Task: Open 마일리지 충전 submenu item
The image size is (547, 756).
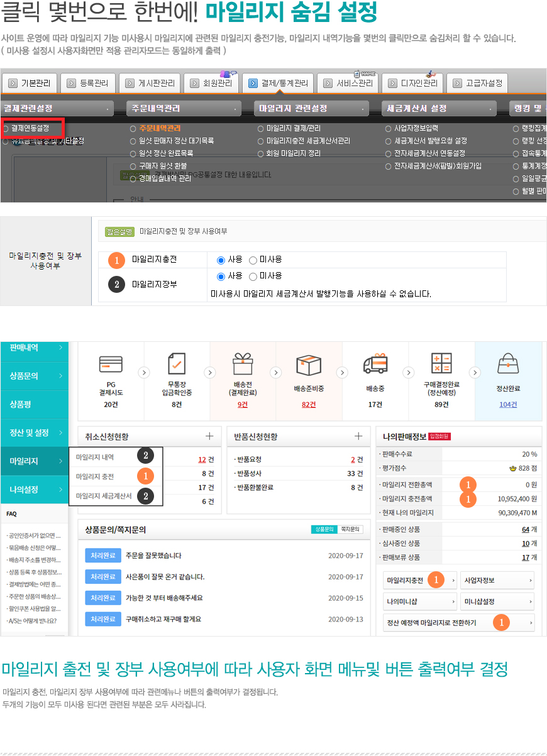Action: coord(95,476)
